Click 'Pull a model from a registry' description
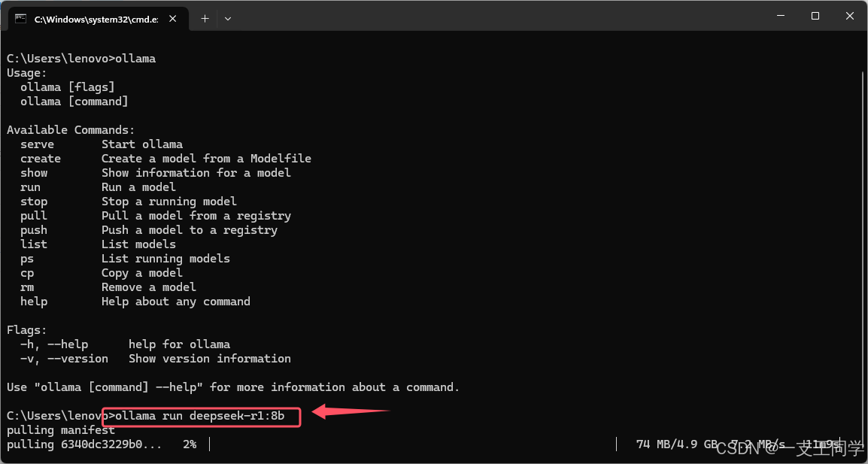Image resolution: width=868 pixels, height=464 pixels. 196,217
